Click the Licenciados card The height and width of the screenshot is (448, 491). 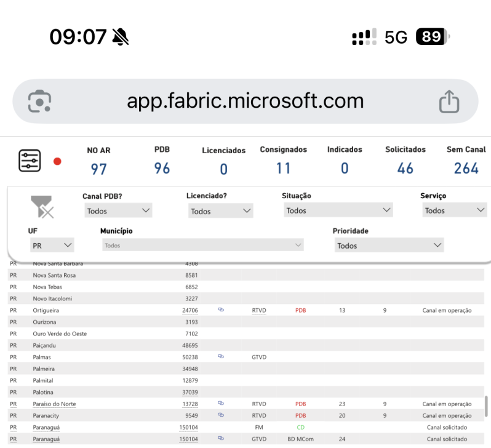[x=223, y=161]
